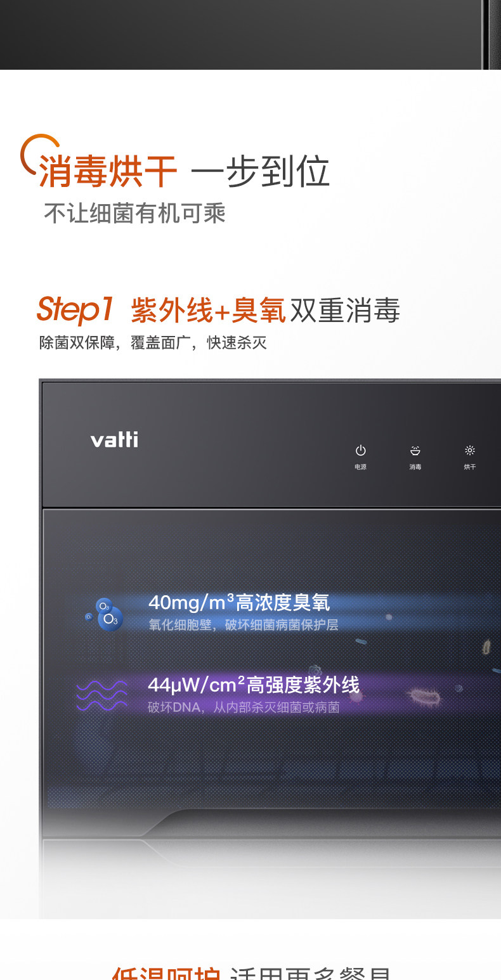The image size is (501, 980).
Task: Click the 紫外线+臭氧 orange heading
Action: click(x=209, y=311)
